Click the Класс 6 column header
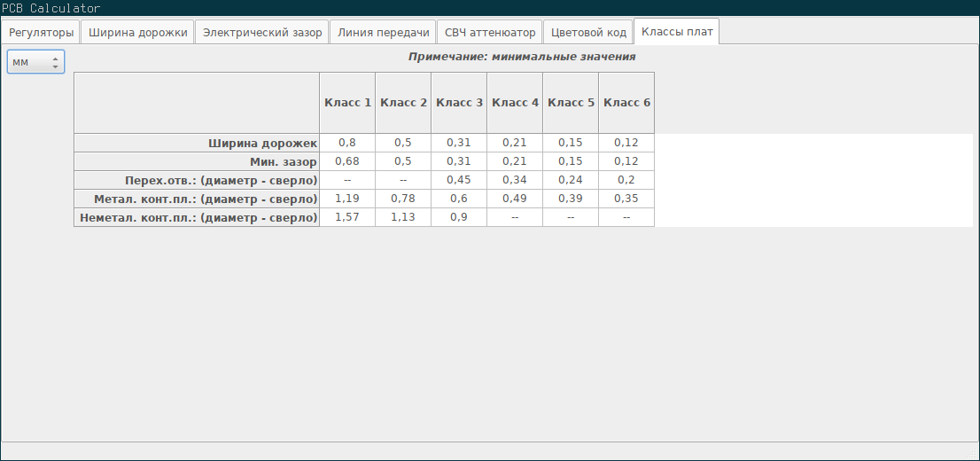980x461 pixels. click(x=626, y=103)
